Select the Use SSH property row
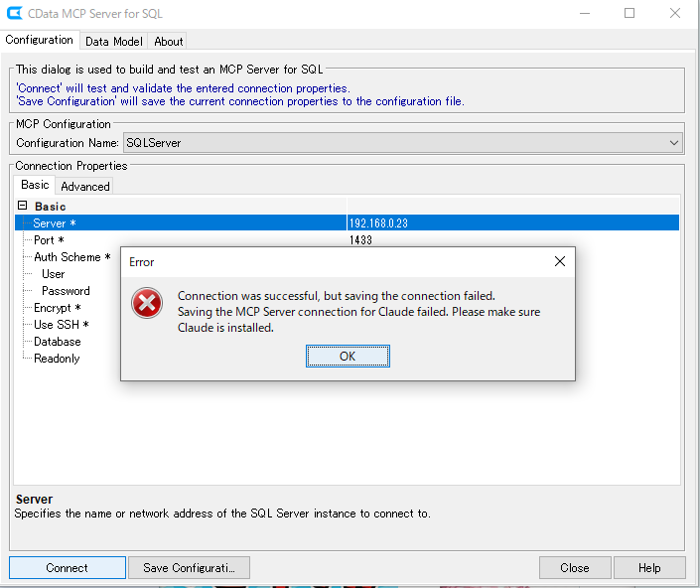The width and height of the screenshot is (700, 588). tap(62, 324)
